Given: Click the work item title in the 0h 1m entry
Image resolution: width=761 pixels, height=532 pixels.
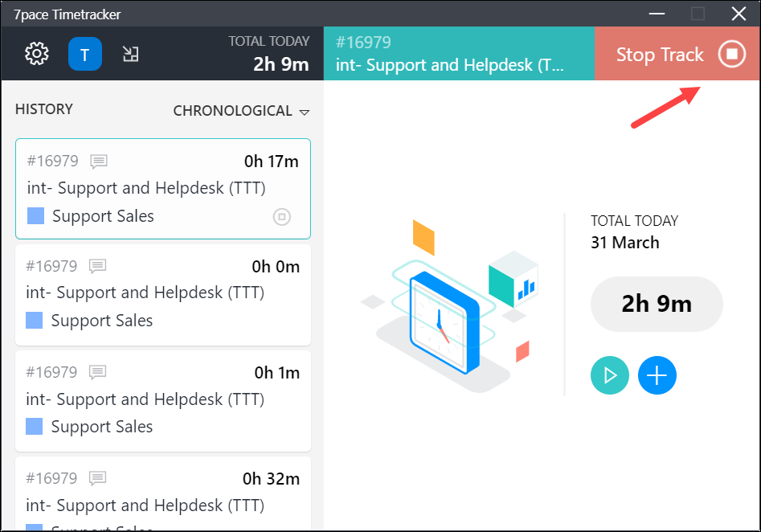Looking at the screenshot, I should tap(145, 399).
